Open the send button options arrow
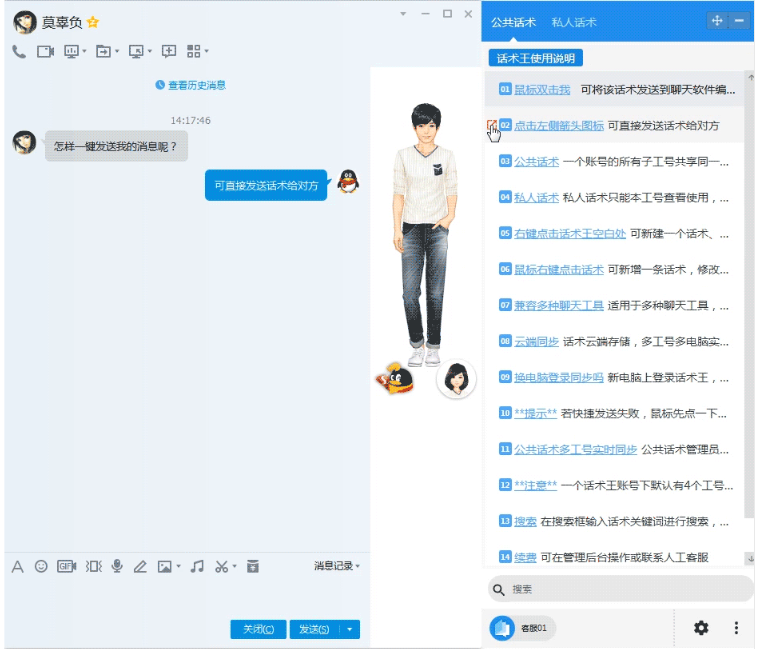The image size is (759, 649). coord(349,629)
